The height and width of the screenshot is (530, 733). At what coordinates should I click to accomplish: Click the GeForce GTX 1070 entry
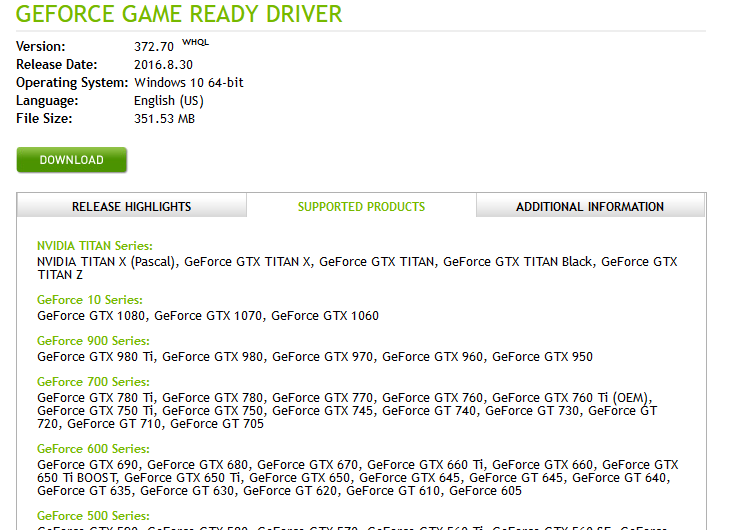(208, 316)
